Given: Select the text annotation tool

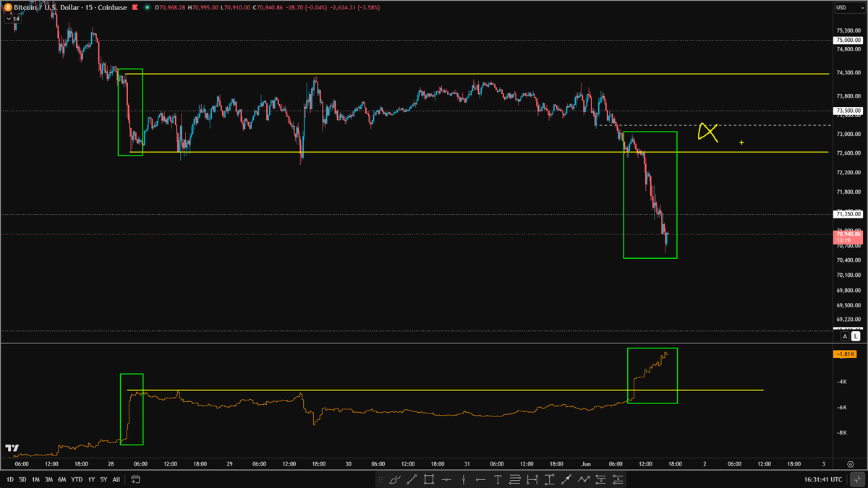Looking at the screenshot, I should pyautogui.click(x=498, y=479).
